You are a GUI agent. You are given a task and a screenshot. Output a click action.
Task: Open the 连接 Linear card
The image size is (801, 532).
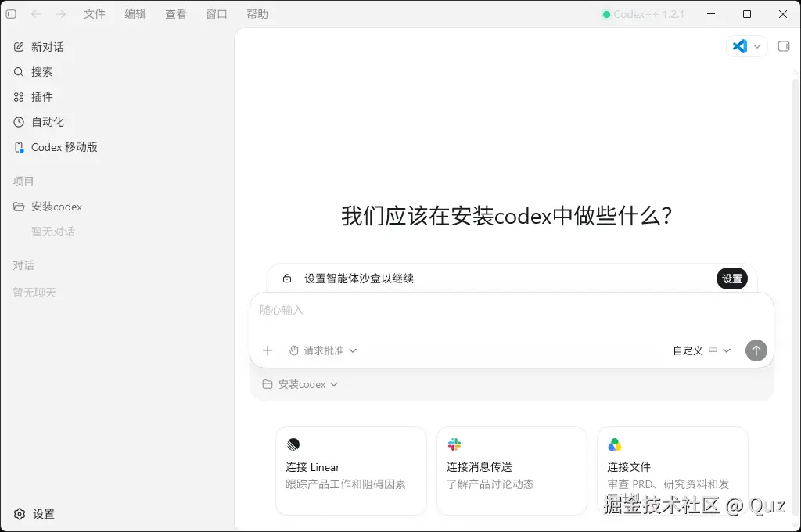click(351, 471)
